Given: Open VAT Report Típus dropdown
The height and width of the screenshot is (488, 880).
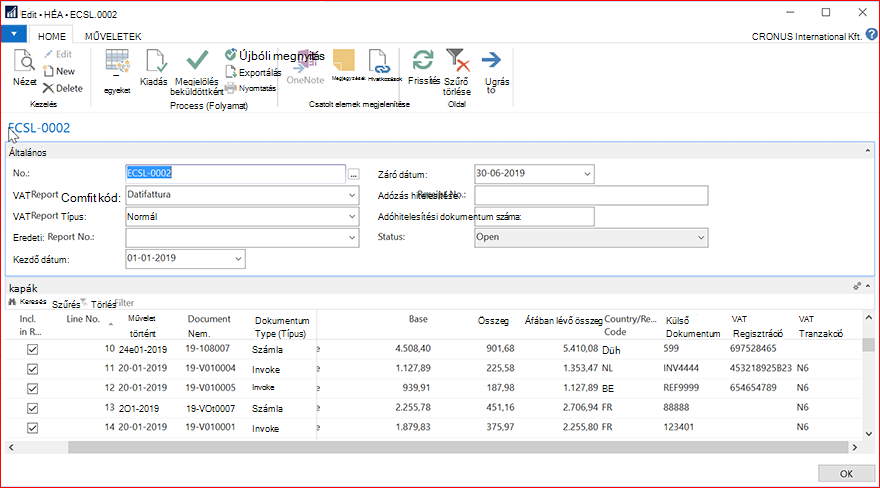Looking at the screenshot, I should pyautogui.click(x=352, y=217).
